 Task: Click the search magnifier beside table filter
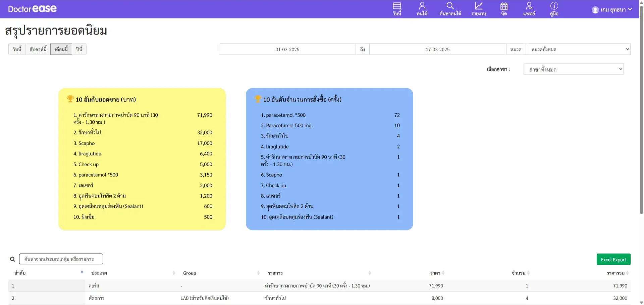(12, 259)
